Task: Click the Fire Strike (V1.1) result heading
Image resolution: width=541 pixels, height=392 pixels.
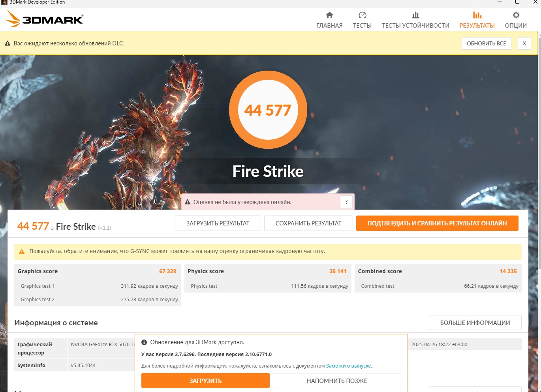Action: click(x=83, y=227)
